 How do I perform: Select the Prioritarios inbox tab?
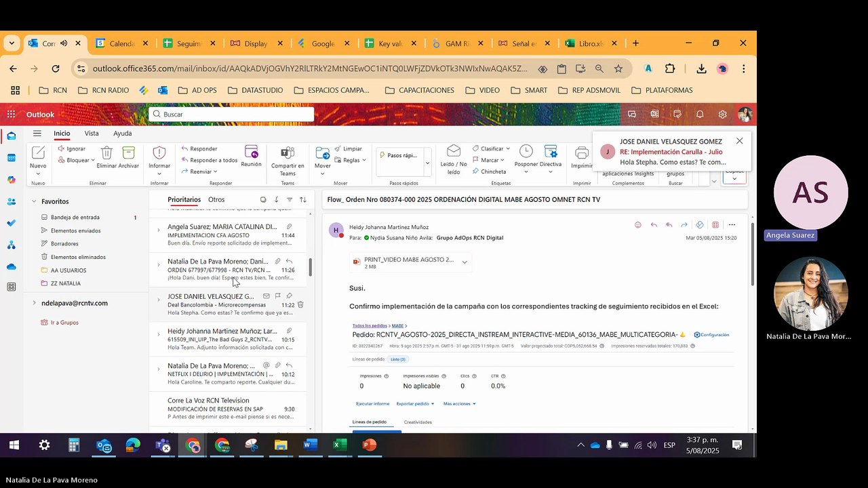coord(184,200)
